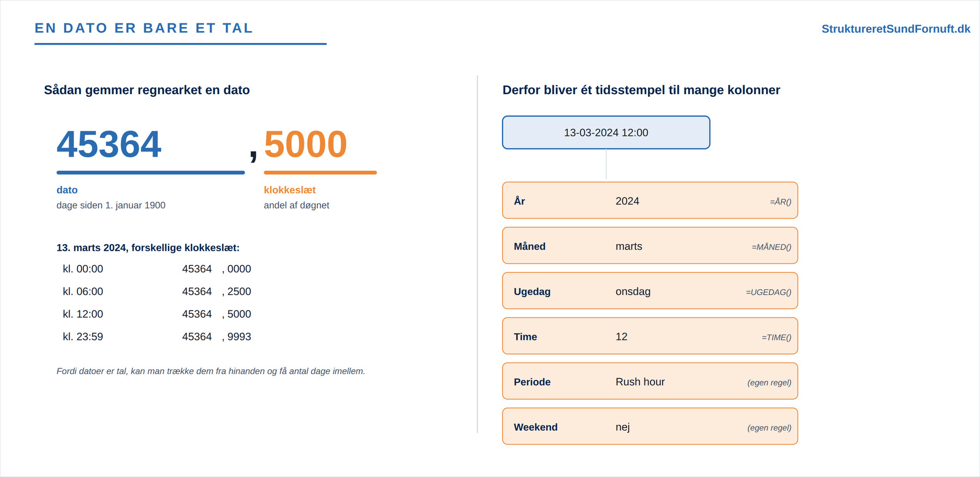Click the kl. 23:59 table row
Screen dimensions: 980x477
[157, 337]
